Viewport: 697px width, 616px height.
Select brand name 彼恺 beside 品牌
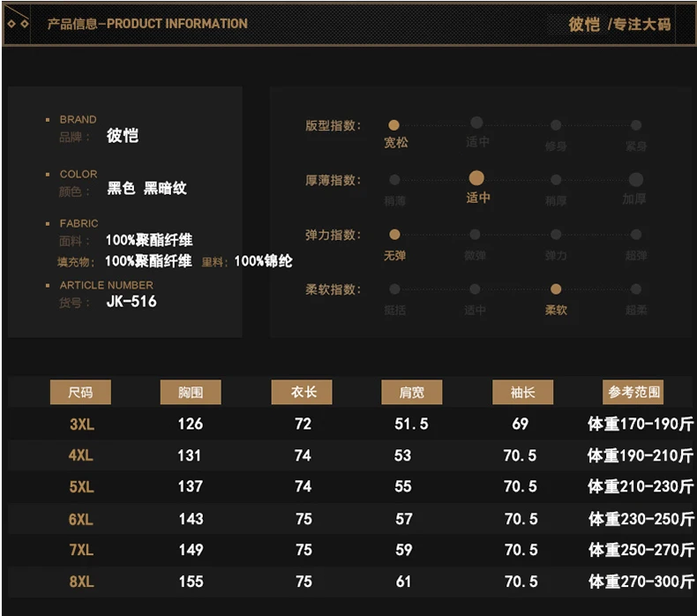click(x=123, y=135)
